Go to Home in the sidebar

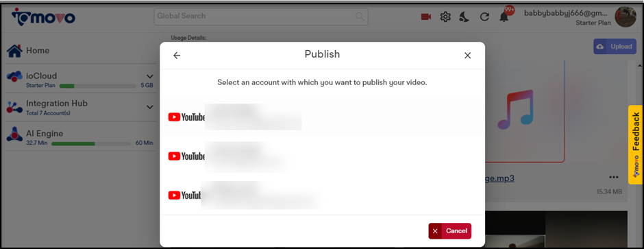[38, 51]
